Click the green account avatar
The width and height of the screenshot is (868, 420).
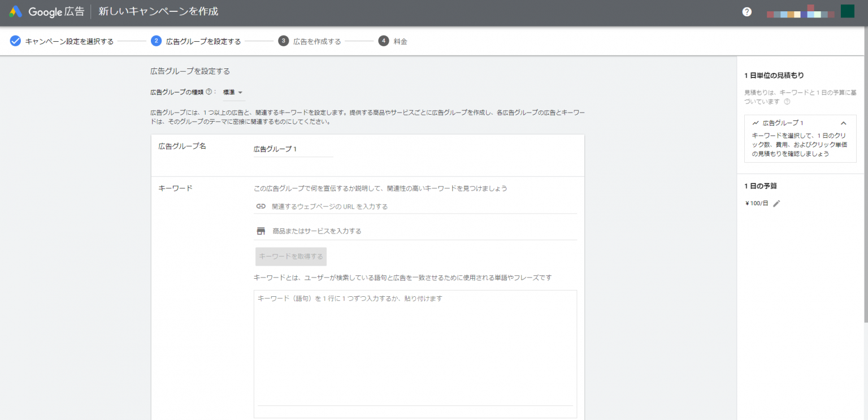pyautogui.click(x=847, y=11)
